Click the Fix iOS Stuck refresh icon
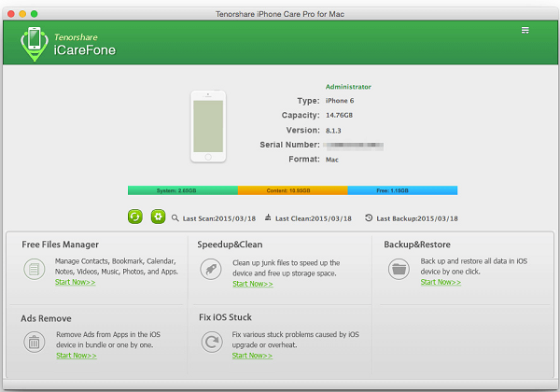Screen dimensions: 560x392 pyautogui.click(x=212, y=342)
